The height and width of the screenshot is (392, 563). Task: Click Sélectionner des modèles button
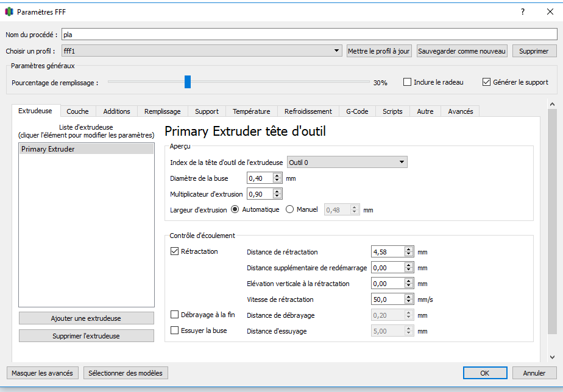(x=126, y=373)
